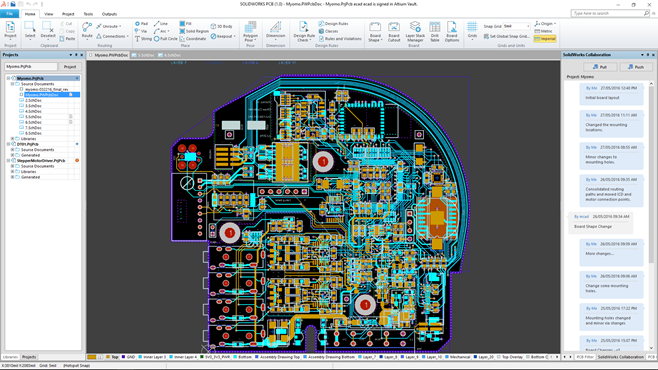Place a Coordinate marker

pyautogui.click(x=193, y=39)
